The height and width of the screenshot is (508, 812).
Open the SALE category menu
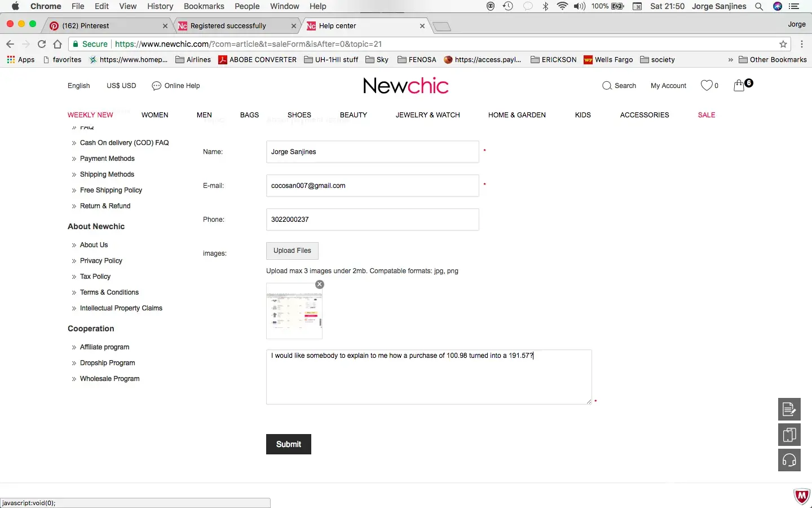707,115
